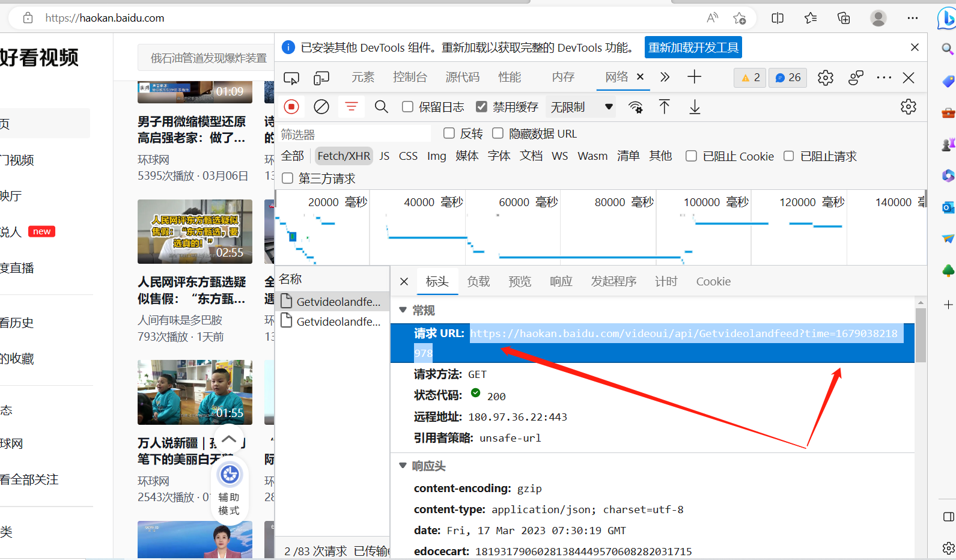The width and height of the screenshot is (956, 560).
Task: Click the 筛选器 filter input field
Action: pos(355,134)
